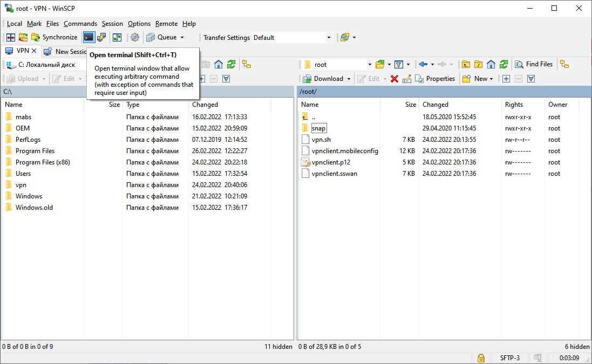Go back with the blue arrow

point(423,65)
